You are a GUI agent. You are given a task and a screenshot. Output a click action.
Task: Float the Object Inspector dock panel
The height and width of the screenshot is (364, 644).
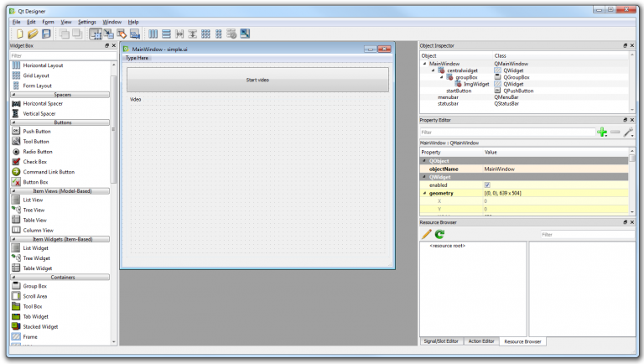(626, 45)
